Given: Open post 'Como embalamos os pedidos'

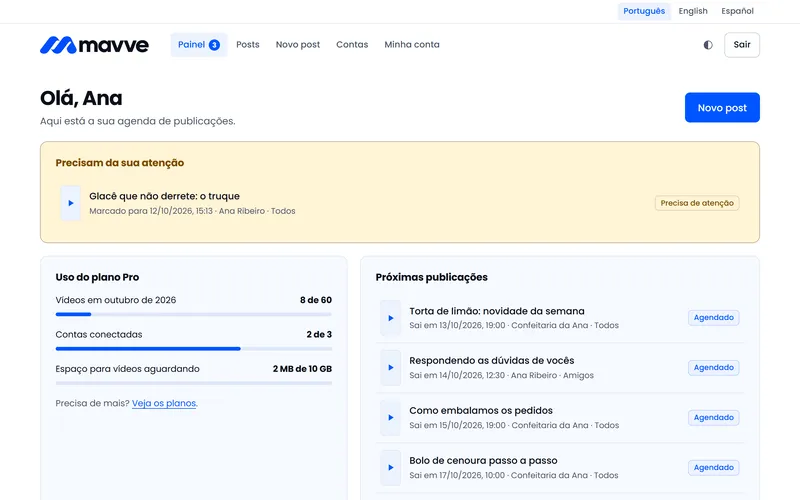Looking at the screenshot, I should (481, 411).
